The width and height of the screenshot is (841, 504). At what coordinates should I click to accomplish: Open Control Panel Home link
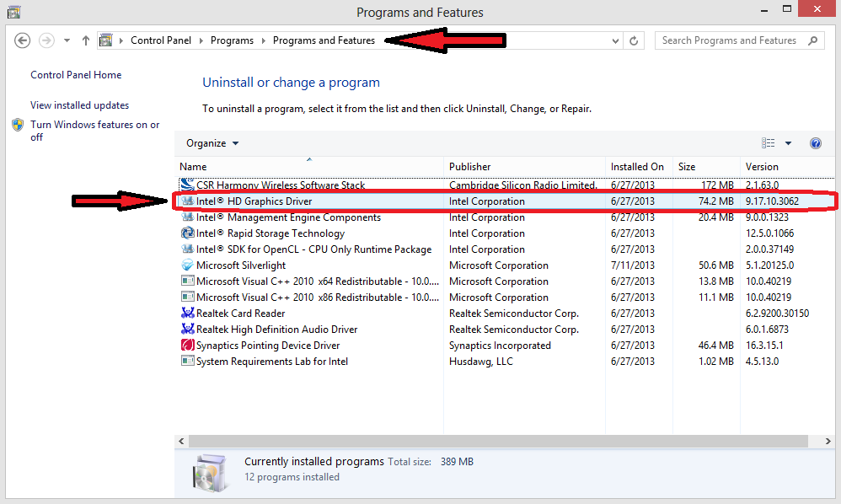click(x=76, y=75)
